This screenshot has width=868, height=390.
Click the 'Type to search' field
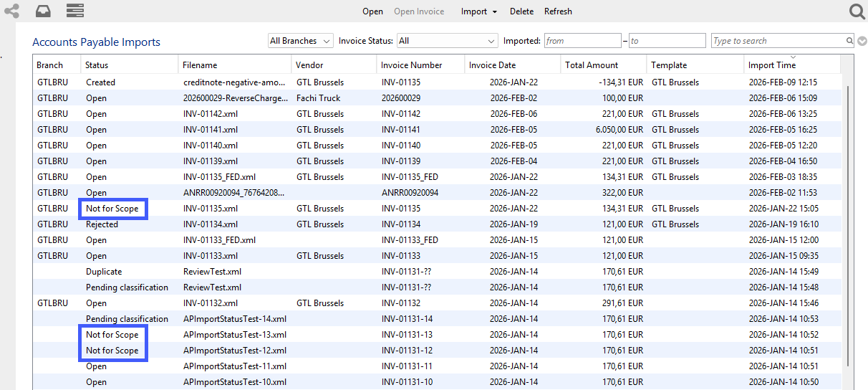click(778, 41)
